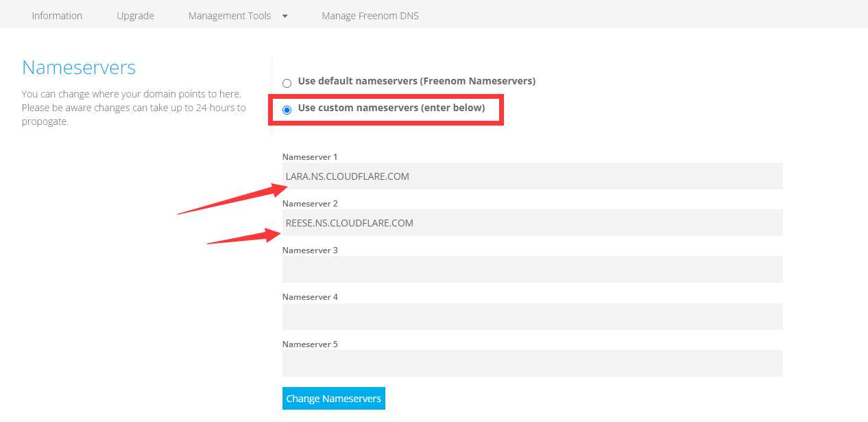Go to Manage Freenom DNS

point(370,16)
